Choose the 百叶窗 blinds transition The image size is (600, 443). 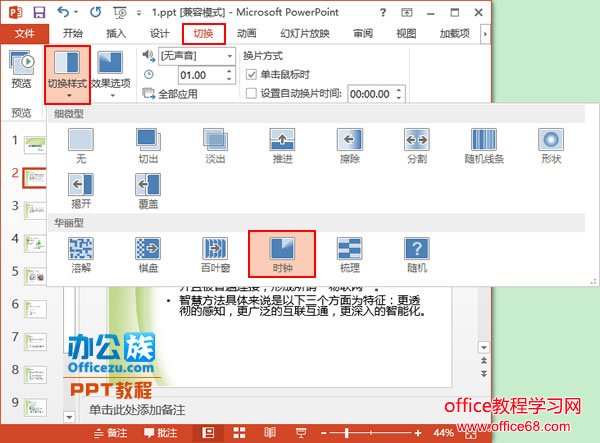(x=215, y=255)
